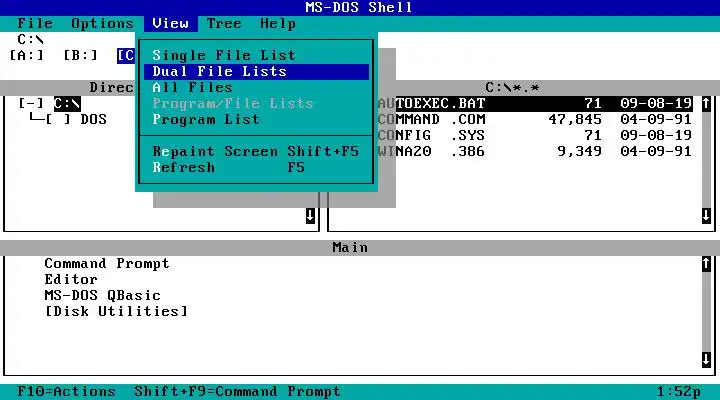Select WINA20.386 file
The height and width of the screenshot is (400, 720).
tap(535, 152)
